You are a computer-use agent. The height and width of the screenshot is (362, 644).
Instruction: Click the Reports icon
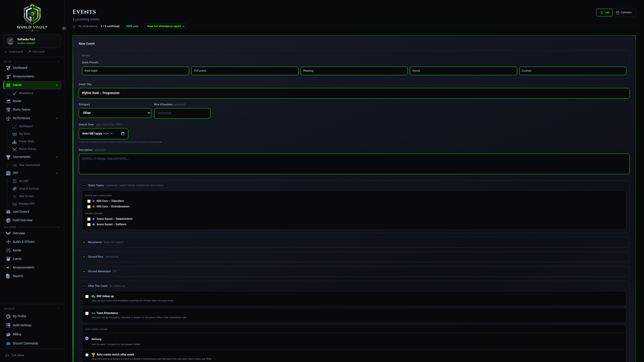(x=8, y=276)
